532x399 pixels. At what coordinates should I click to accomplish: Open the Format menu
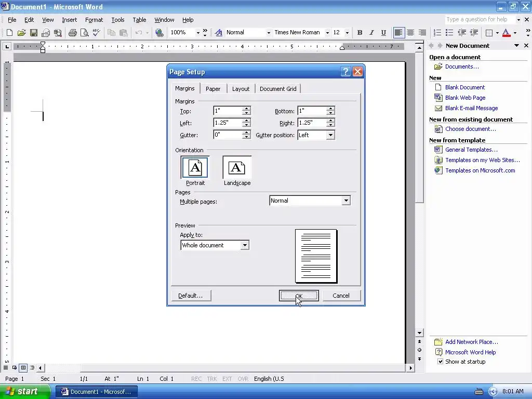point(94,20)
